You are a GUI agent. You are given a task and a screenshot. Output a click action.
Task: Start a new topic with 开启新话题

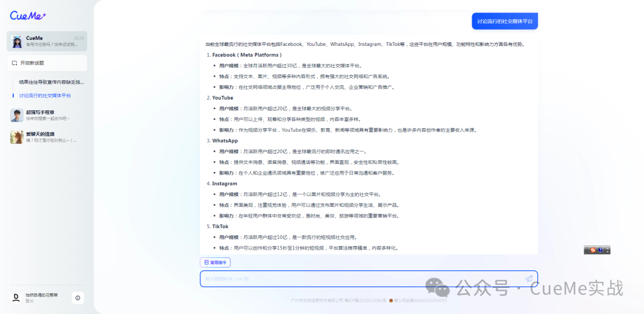[47, 63]
